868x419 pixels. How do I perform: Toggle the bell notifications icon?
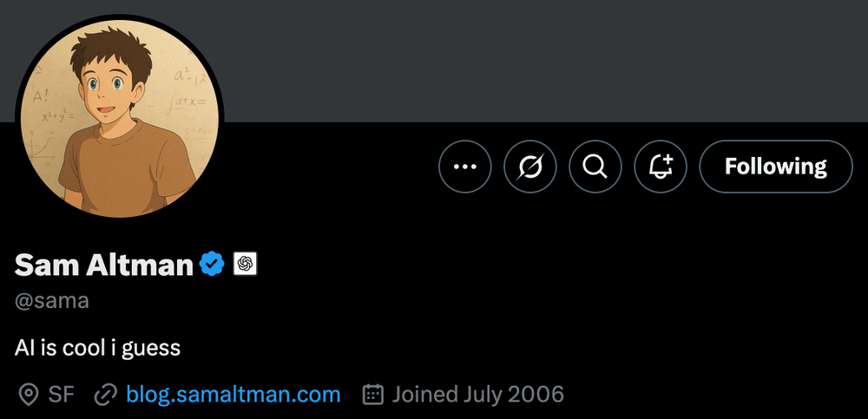click(661, 166)
